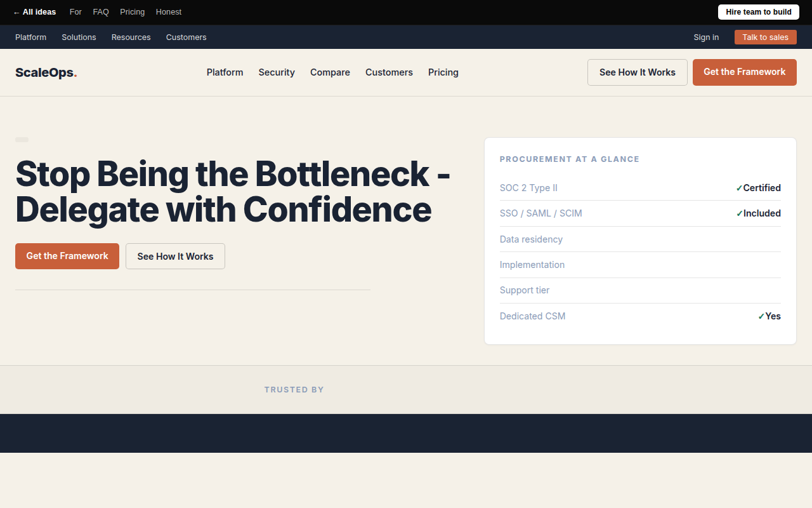
Task: Select Compare in the main navigation
Action: (330, 72)
